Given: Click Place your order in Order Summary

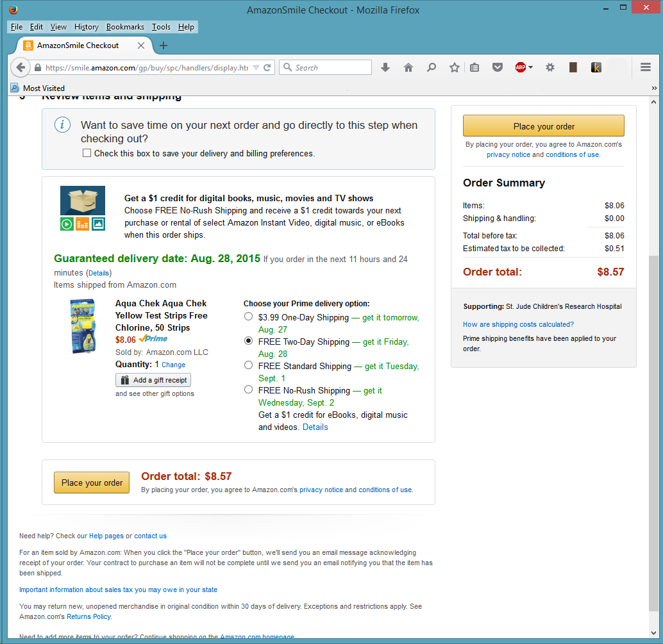Looking at the screenshot, I should coord(543,126).
